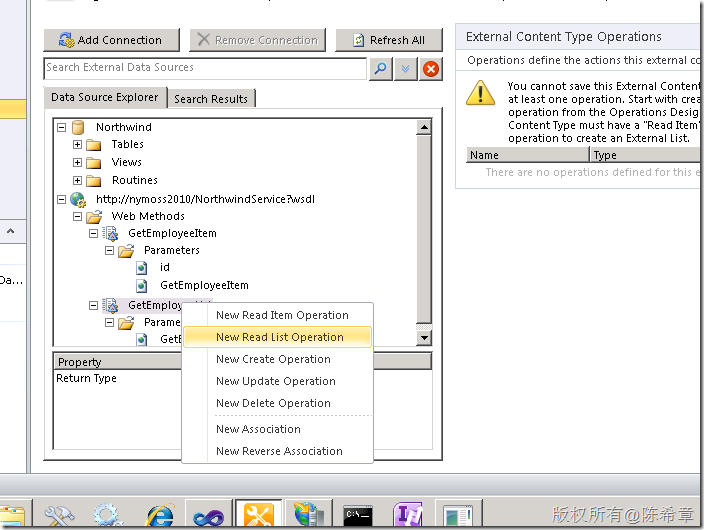The image size is (704, 530).
Task: Click the left pane collapse chevron
Action: (x=11, y=231)
